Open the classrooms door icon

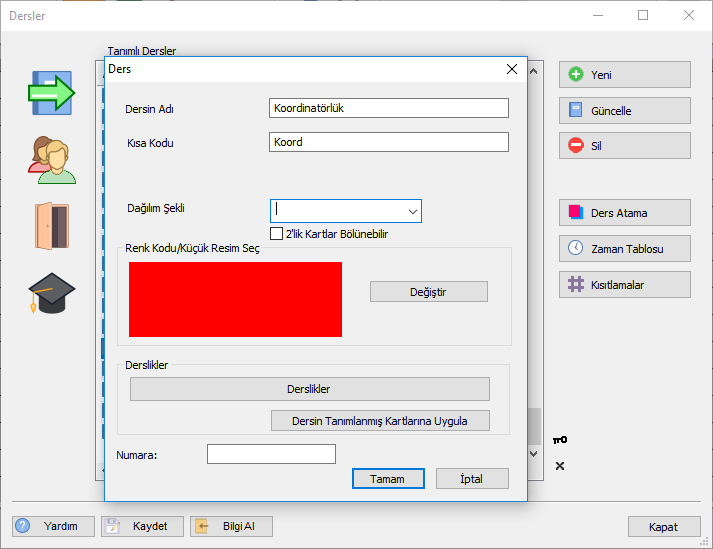[52, 226]
